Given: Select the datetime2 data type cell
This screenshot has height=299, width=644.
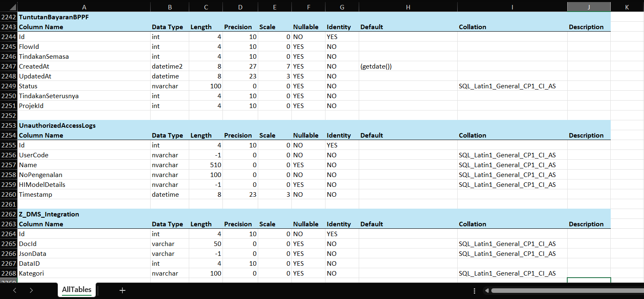Looking at the screenshot, I should click(x=167, y=66).
